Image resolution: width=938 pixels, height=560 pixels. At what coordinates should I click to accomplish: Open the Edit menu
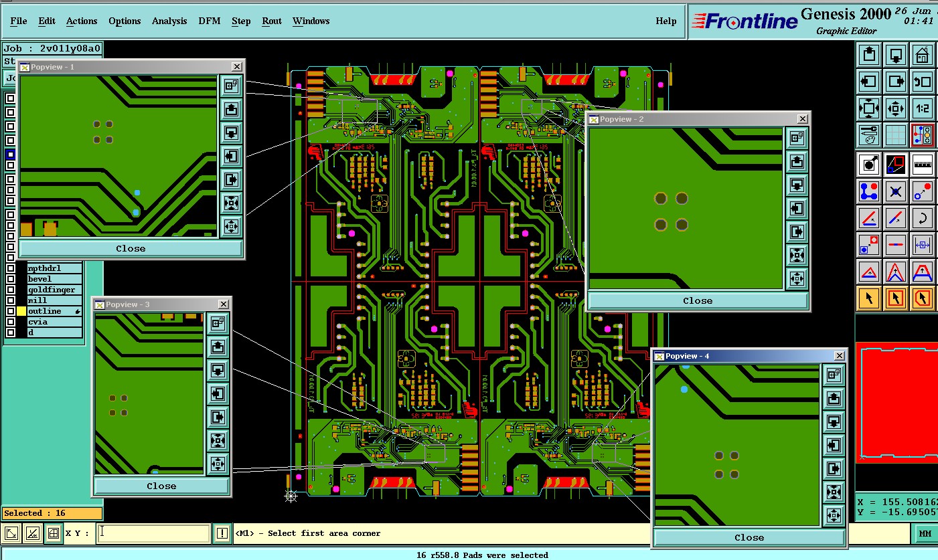point(47,21)
